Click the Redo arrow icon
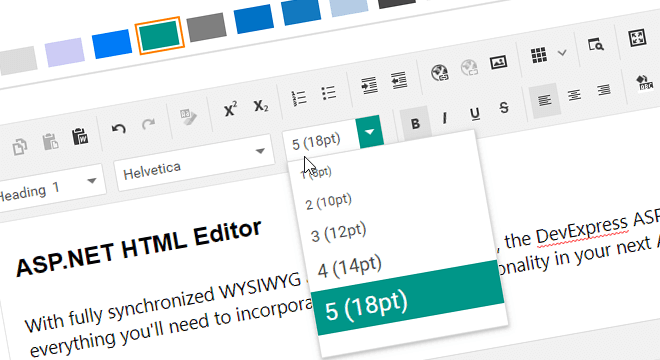The image size is (660, 360). (148, 124)
